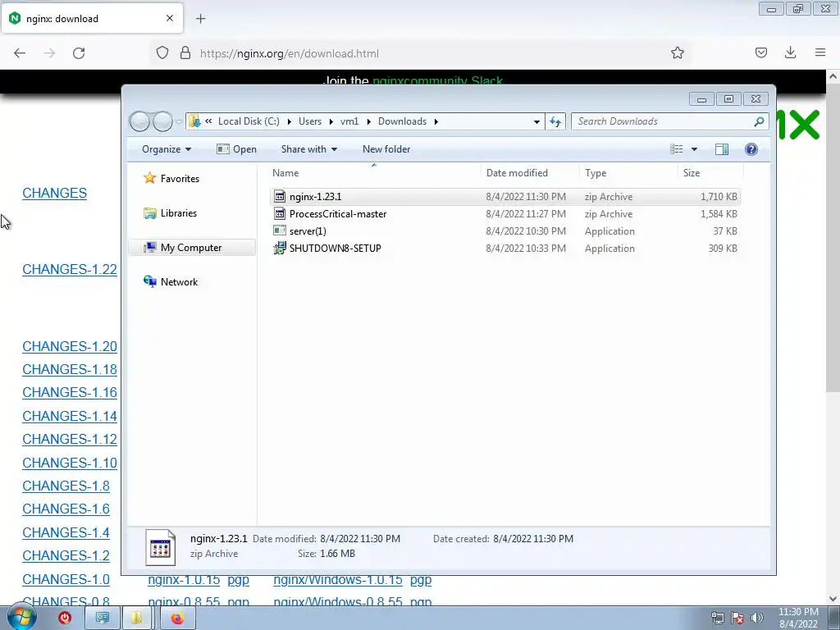Click the SHUTDOWN8-SETUP installer icon

point(279,248)
